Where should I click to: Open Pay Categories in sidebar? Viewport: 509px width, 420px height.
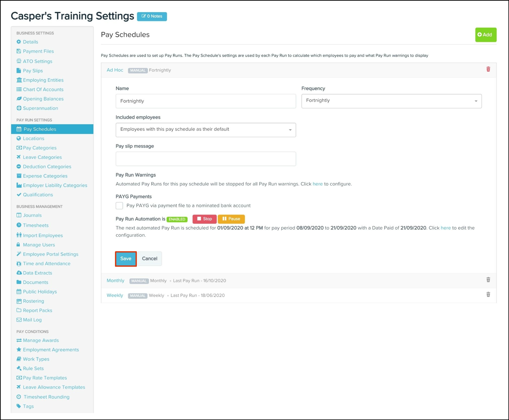(40, 148)
